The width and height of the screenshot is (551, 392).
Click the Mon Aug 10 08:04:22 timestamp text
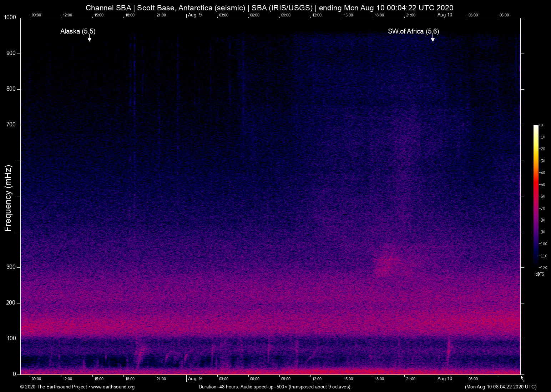[500, 387]
